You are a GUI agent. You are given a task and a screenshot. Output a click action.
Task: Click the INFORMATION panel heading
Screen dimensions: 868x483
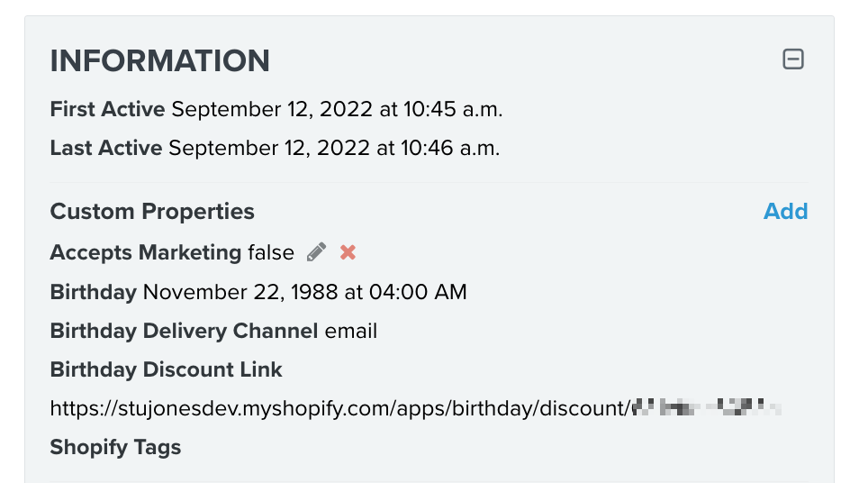tap(160, 60)
